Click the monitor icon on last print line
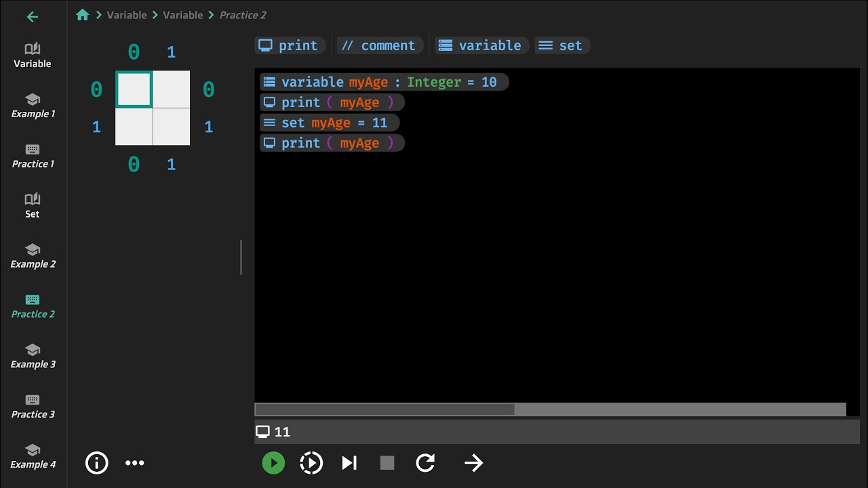The width and height of the screenshot is (868, 488). tap(269, 143)
